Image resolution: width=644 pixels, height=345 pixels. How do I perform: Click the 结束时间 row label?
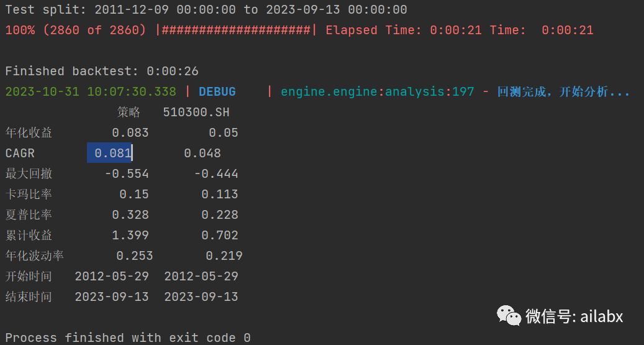(x=29, y=297)
